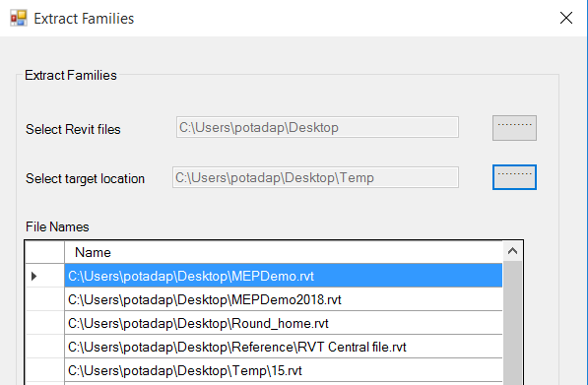Select the Round_home.rvt file row
Viewport: 588px width, 385px height.
coord(284,323)
